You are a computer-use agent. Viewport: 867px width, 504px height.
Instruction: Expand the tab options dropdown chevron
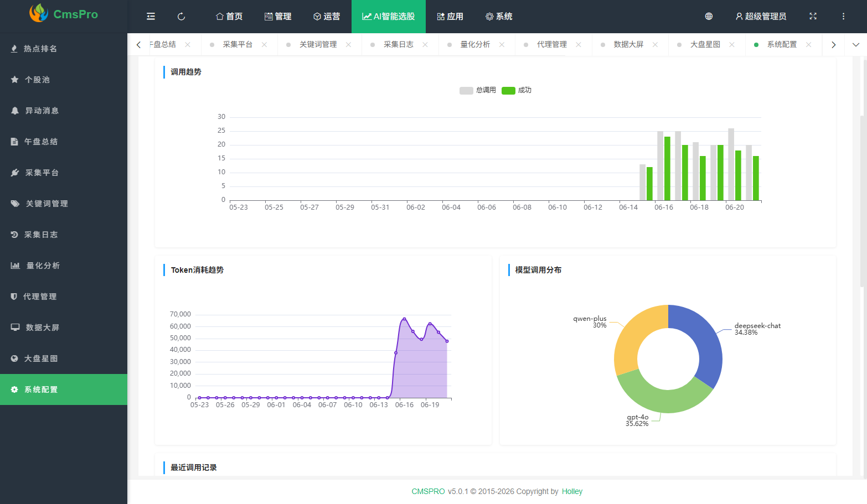[x=855, y=45]
